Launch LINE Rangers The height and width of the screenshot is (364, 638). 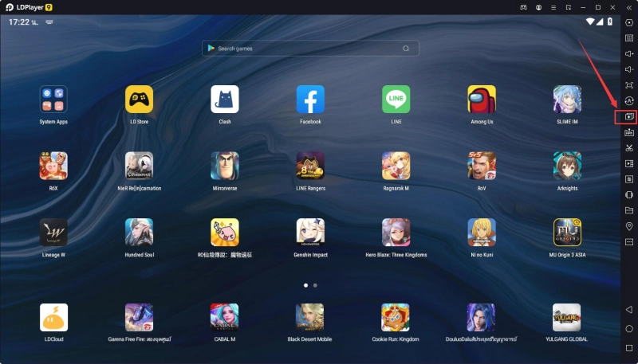coord(310,166)
